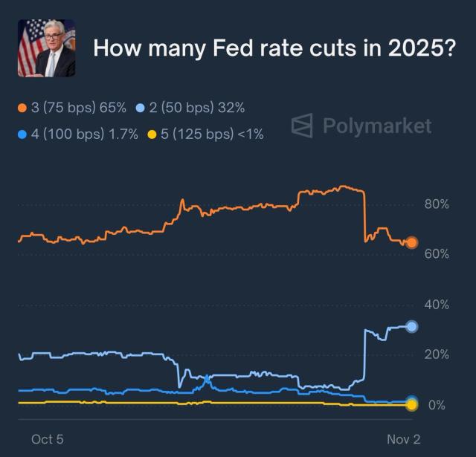Click the 40% y-axis label
The width and height of the screenshot is (476, 457).
[x=436, y=305]
